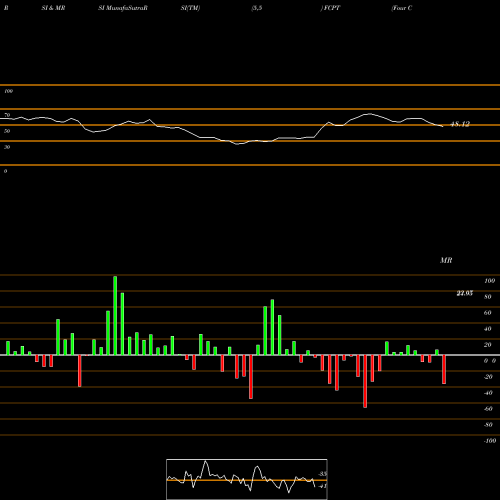Click the -40 label on MR axis
Screen dimensions: 500x500
click(488, 393)
